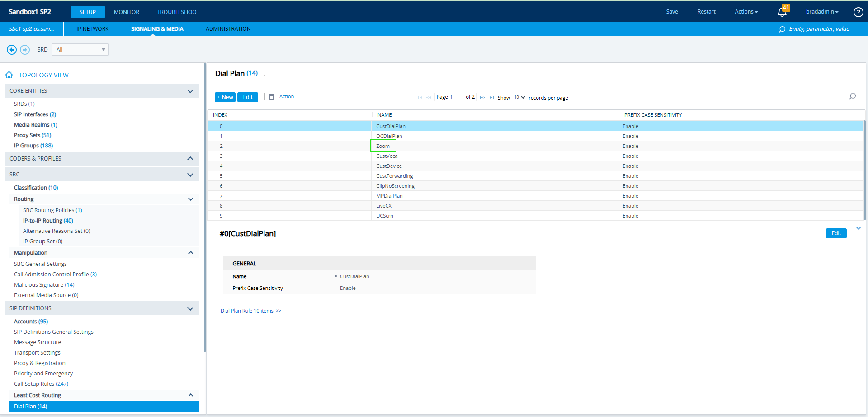
Task: Open the Administration menu
Action: (x=228, y=29)
